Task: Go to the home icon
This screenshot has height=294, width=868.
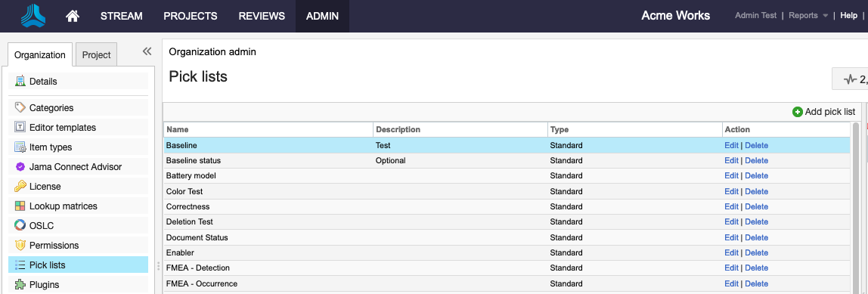Action: [73, 16]
